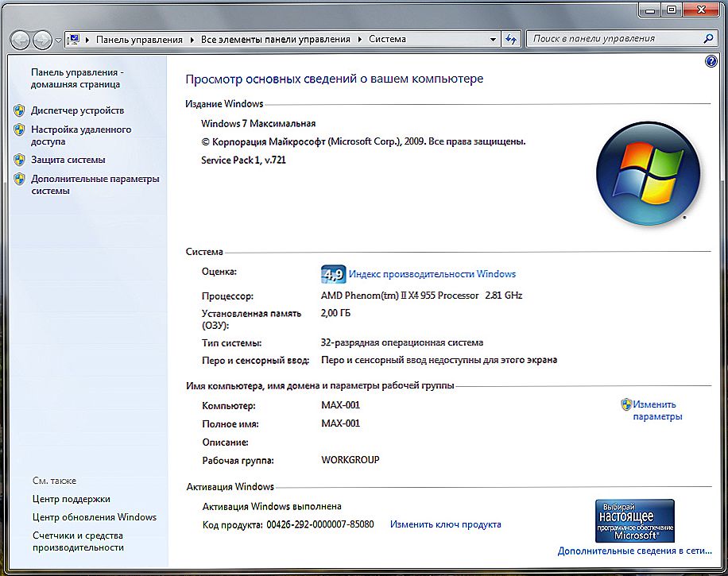Select Панель управления in the breadcrumb path
Screen dimensions: 728x576
pyautogui.click(x=139, y=40)
